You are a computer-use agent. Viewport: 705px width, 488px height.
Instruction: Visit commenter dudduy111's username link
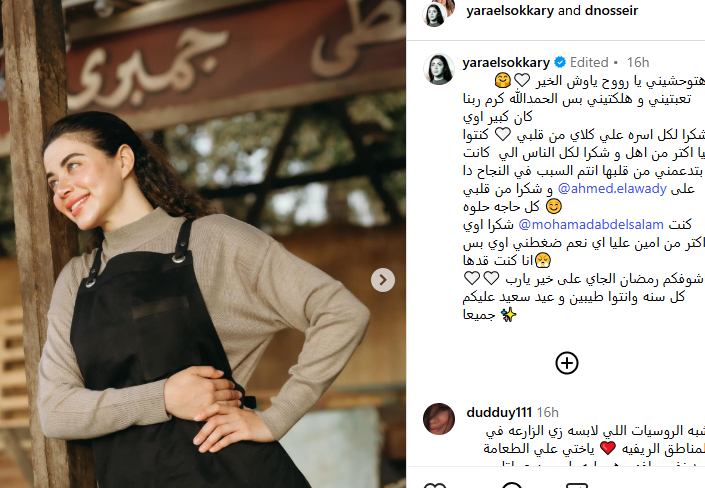499,412
